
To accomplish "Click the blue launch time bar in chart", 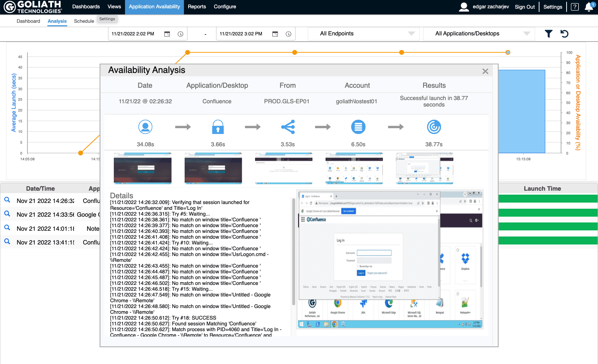I will coord(521,111).
